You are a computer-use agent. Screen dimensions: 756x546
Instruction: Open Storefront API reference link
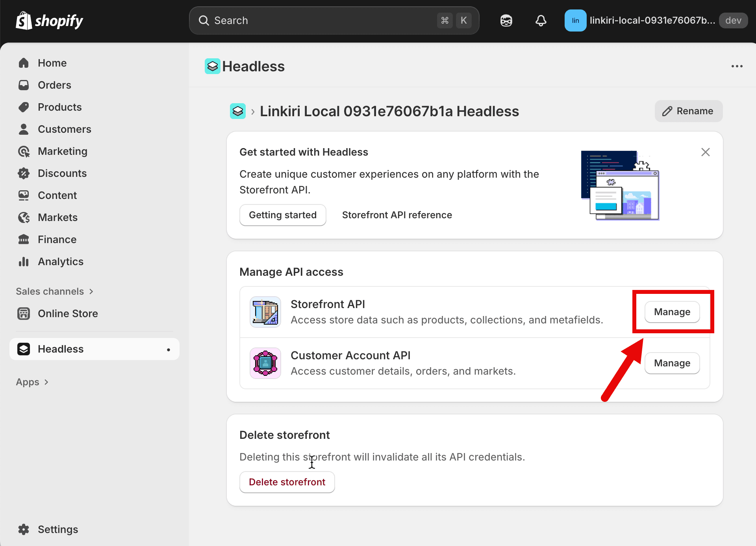pyautogui.click(x=397, y=215)
